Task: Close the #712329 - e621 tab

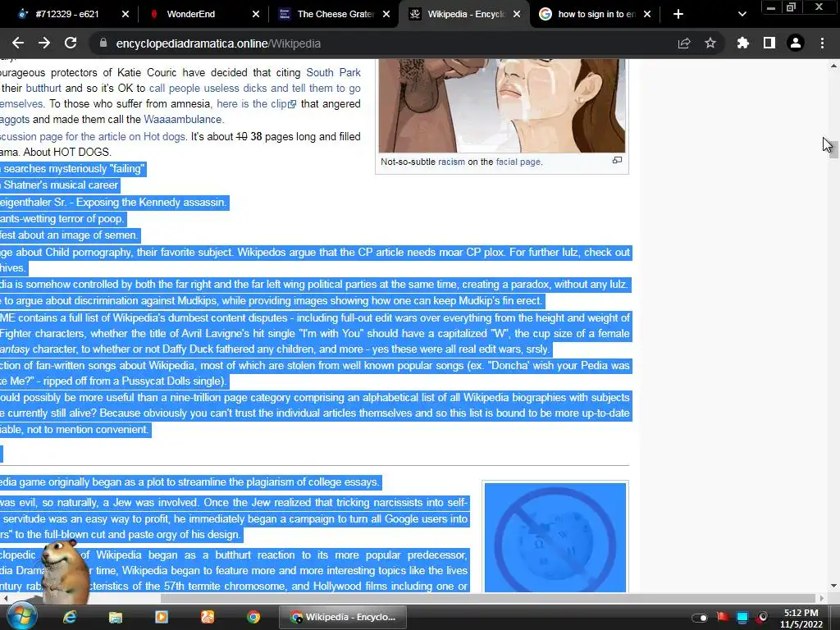Action: (x=126, y=14)
